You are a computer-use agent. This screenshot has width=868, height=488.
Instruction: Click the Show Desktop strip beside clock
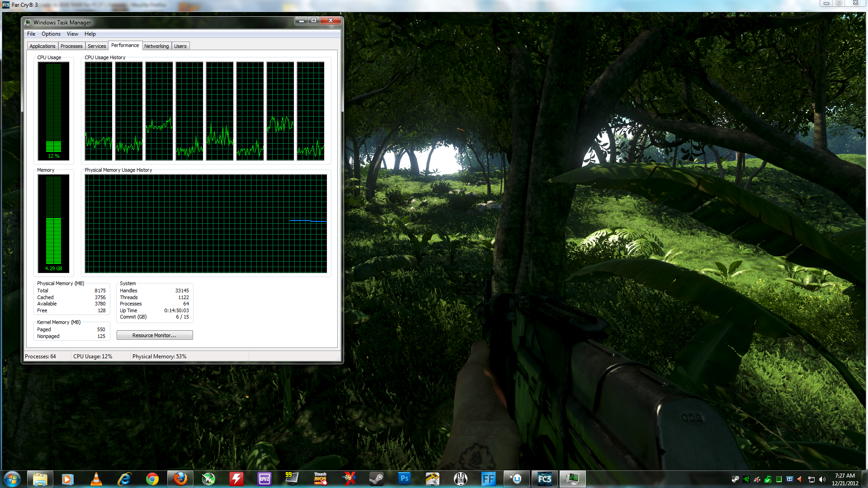click(x=865, y=479)
